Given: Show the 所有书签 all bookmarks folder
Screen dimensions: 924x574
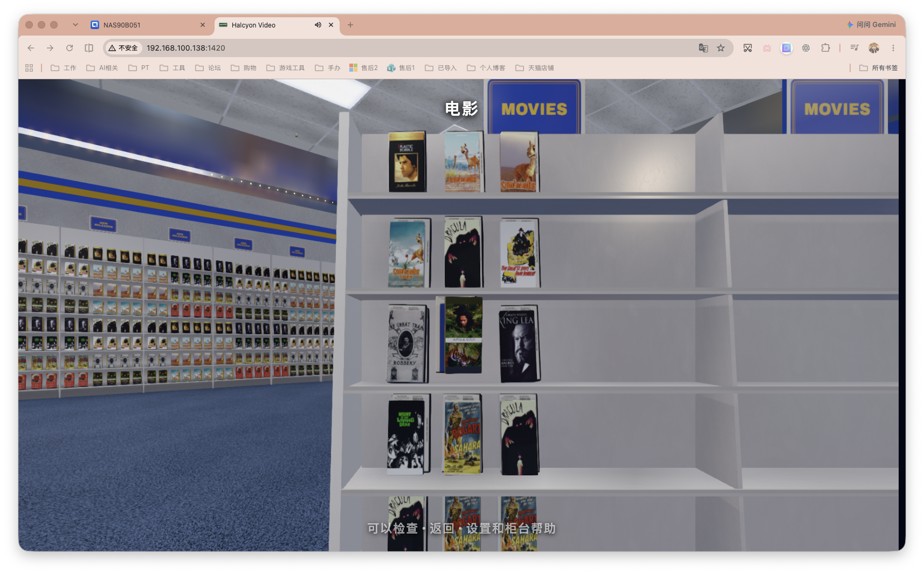Looking at the screenshot, I should coord(879,68).
